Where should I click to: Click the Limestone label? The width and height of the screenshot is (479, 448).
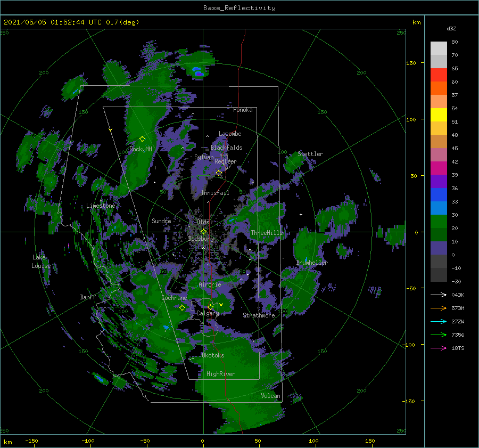click(101, 206)
